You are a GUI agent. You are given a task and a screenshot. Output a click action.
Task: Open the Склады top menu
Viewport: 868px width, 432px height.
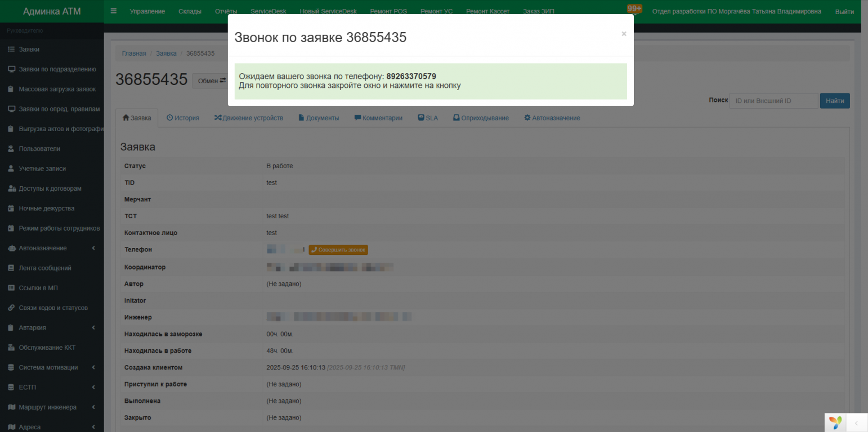(190, 11)
